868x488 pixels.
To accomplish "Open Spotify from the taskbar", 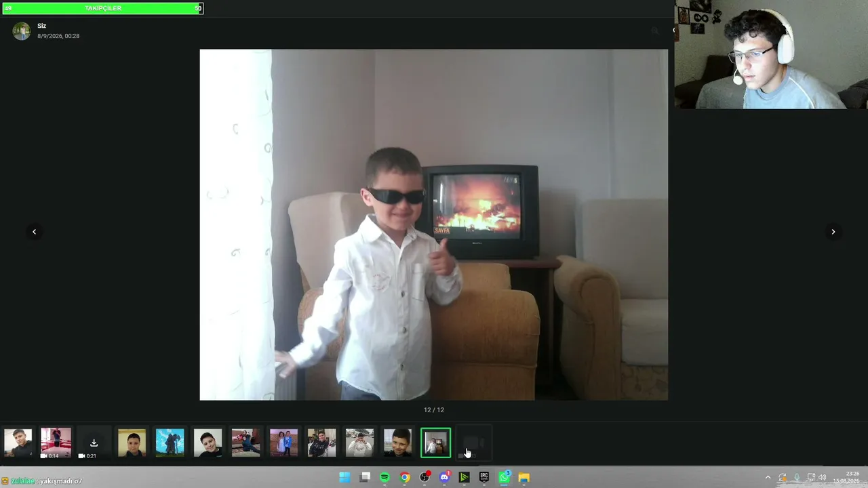I will click(384, 477).
